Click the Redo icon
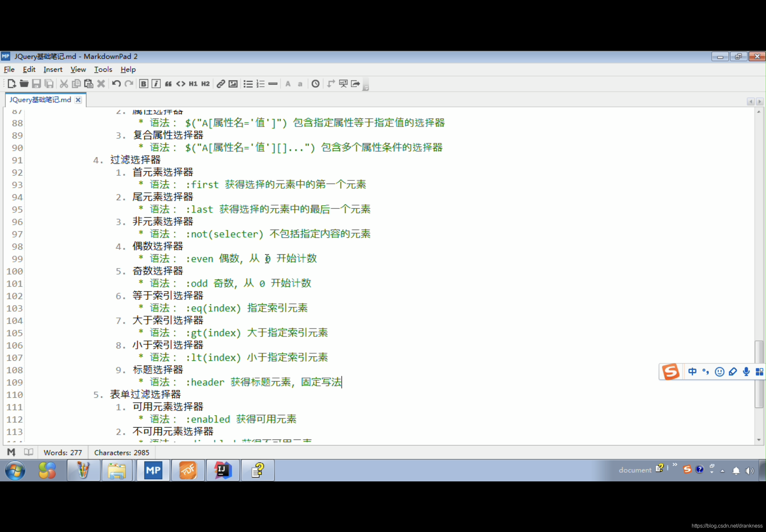 point(128,84)
